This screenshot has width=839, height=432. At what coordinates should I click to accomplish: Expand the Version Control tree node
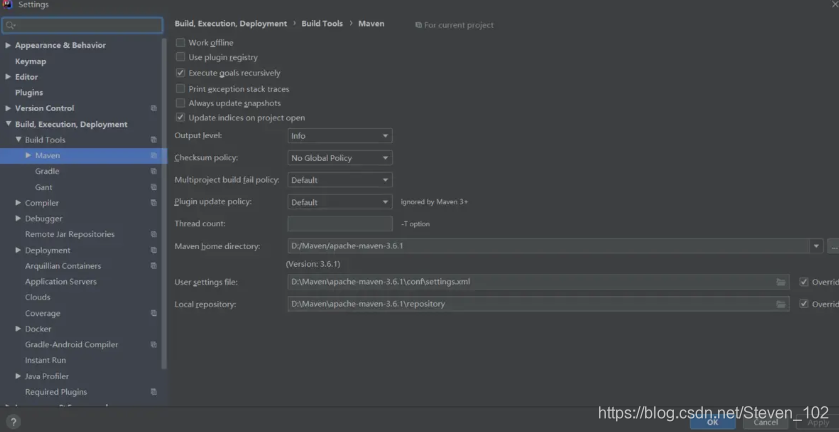click(8, 108)
